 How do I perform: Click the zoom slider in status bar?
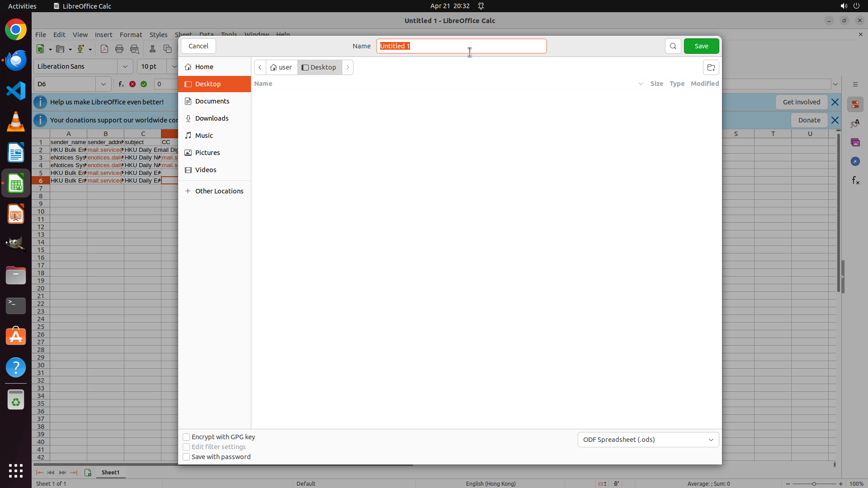coord(814,483)
